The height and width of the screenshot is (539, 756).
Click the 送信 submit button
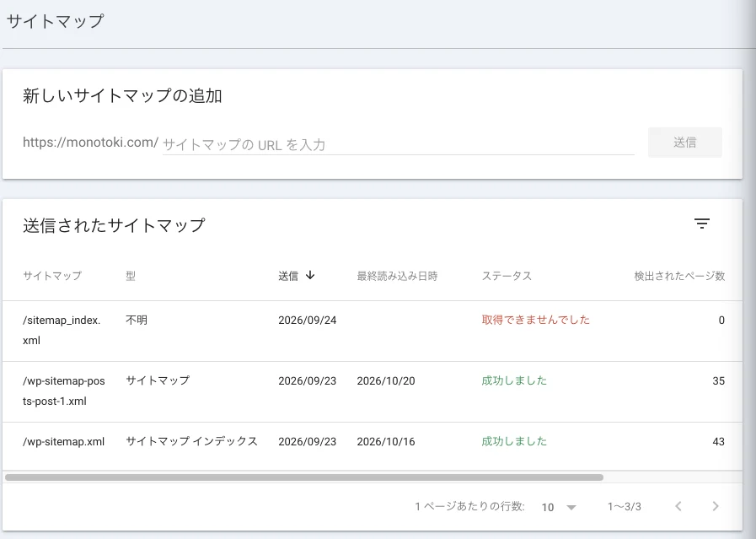tap(684, 143)
